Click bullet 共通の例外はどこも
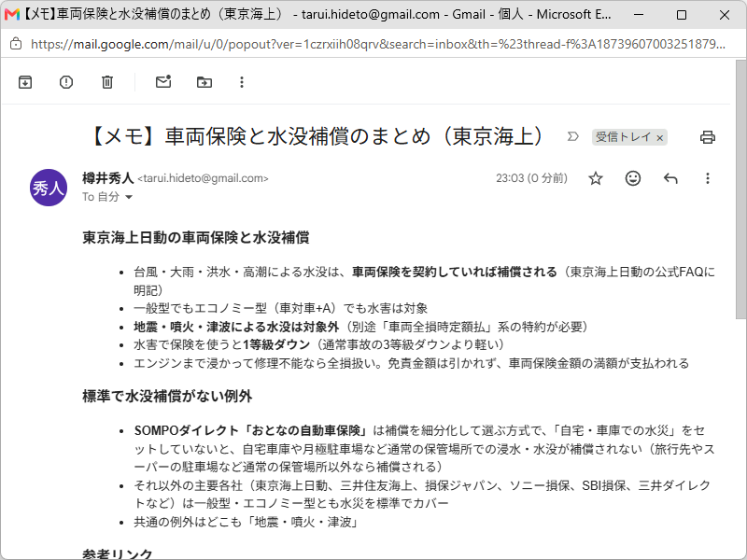 [x=246, y=522]
